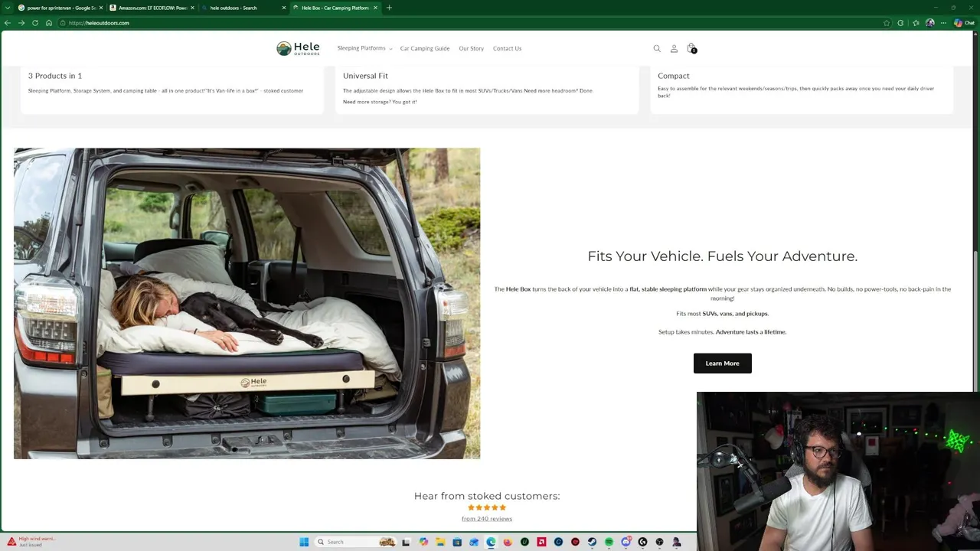Image resolution: width=980 pixels, height=551 pixels.
Task: Open the shopping cart bag icon
Action: (691, 48)
